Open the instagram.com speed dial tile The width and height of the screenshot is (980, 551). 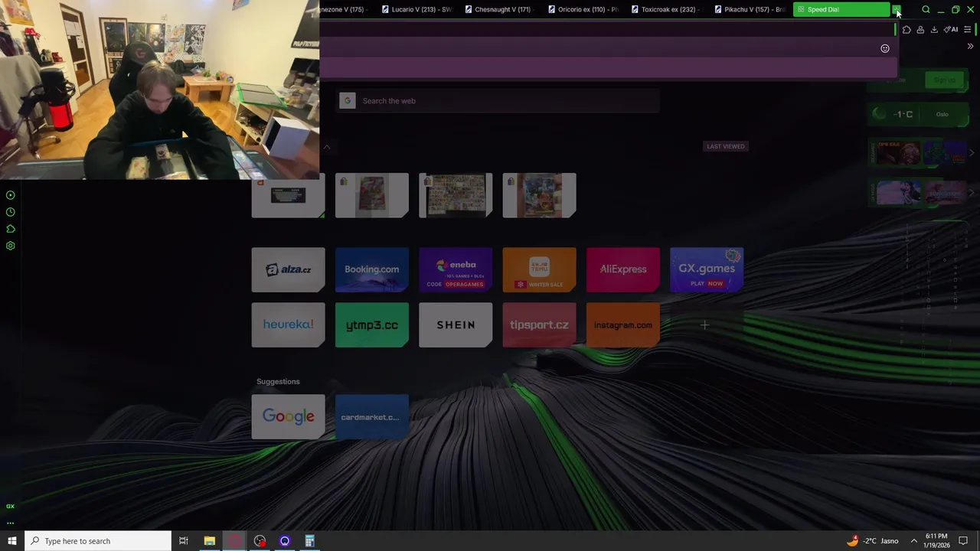click(x=622, y=325)
